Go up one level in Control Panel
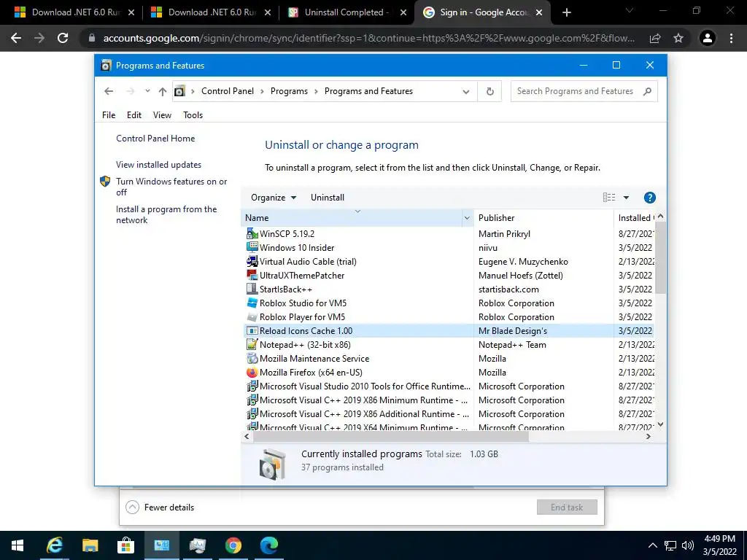 (x=163, y=91)
